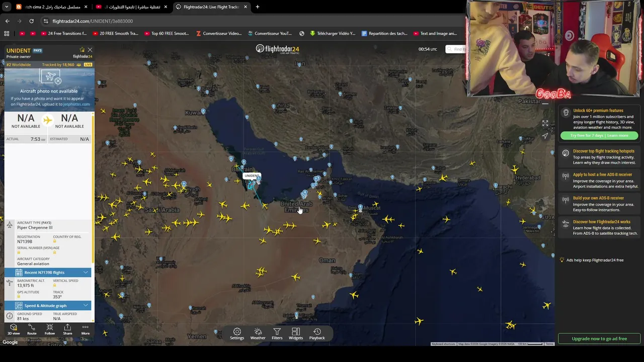Image resolution: width=644 pixels, height=362 pixels.
Task: Open a new browser tab
Action: tap(257, 7)
